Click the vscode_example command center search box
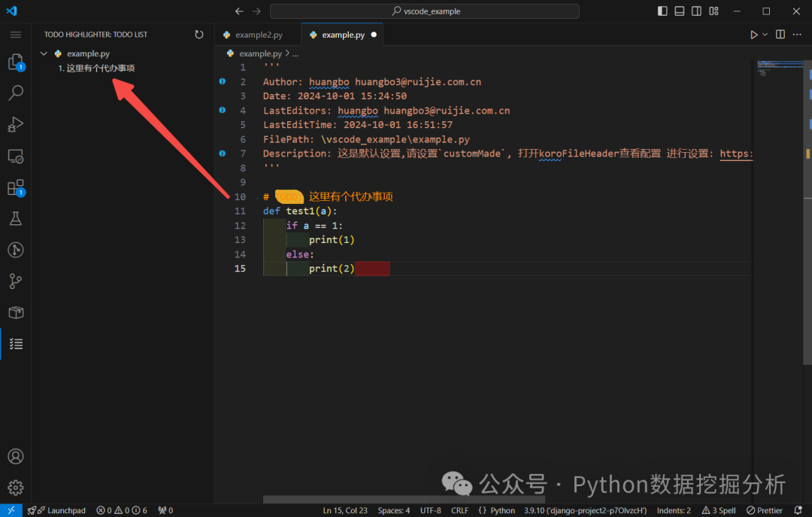This screenshot has height=517, width=812. [x=425, y=11]
